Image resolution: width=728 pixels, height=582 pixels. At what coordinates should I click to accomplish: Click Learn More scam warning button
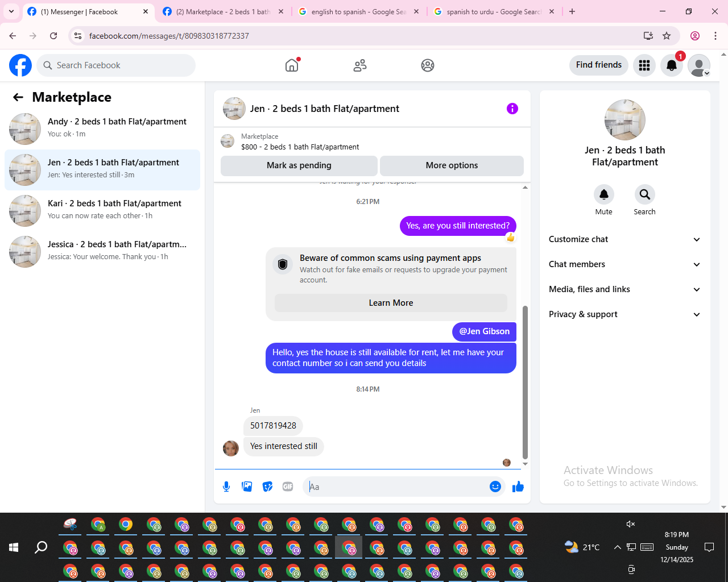point(391,303)
